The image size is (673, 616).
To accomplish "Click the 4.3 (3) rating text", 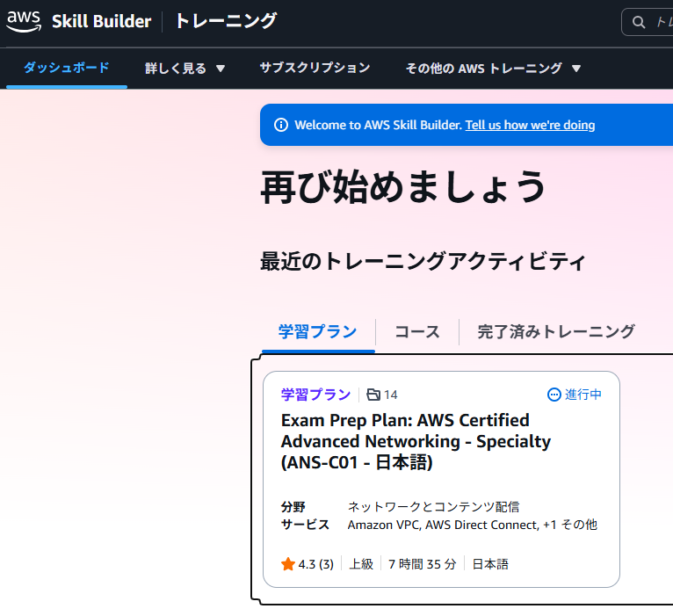I will click(x=316, y=564).
